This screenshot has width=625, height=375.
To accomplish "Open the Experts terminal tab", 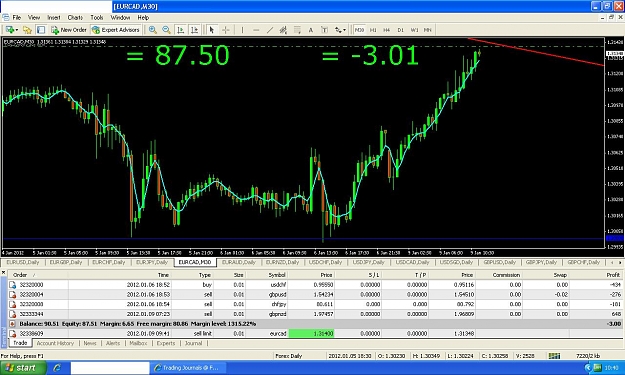I will pyautogui.click(x=166, y=343).
